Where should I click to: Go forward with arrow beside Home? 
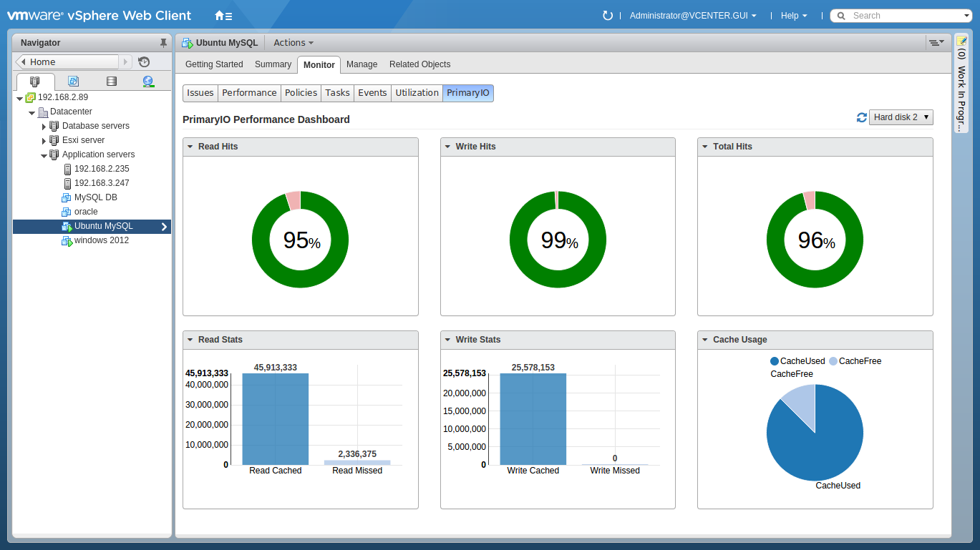pos(126,62)
